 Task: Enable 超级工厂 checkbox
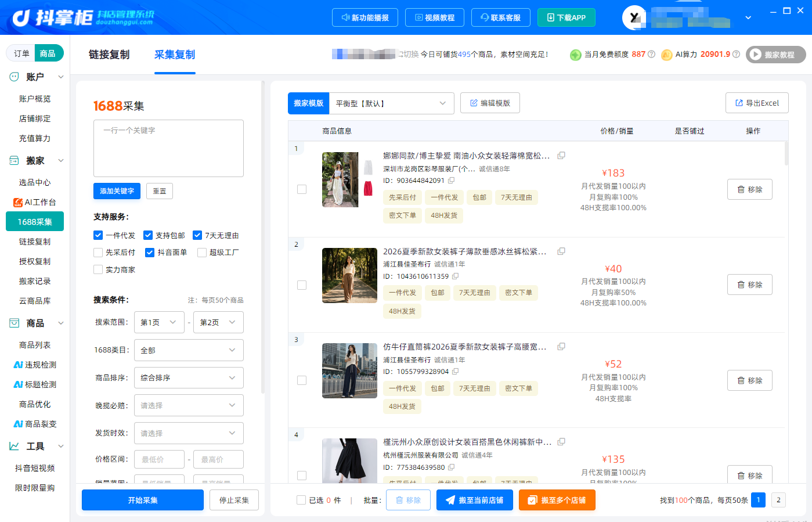(202, 253)
